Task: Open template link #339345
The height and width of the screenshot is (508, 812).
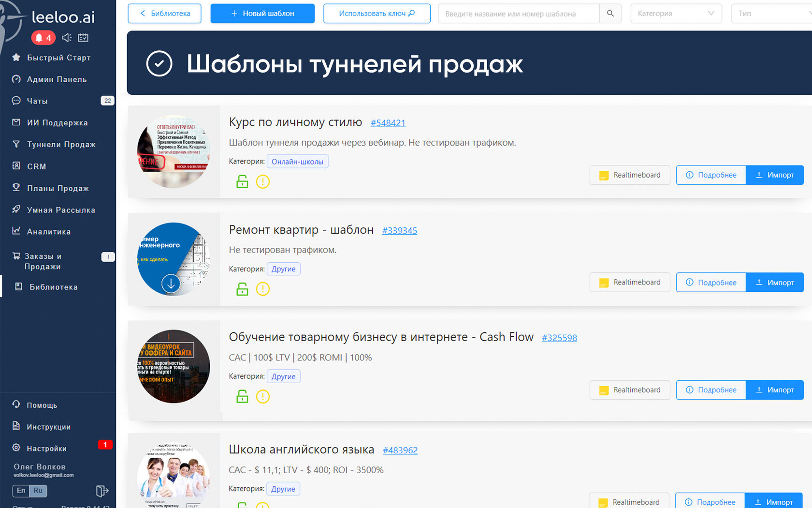Action: 400,231
